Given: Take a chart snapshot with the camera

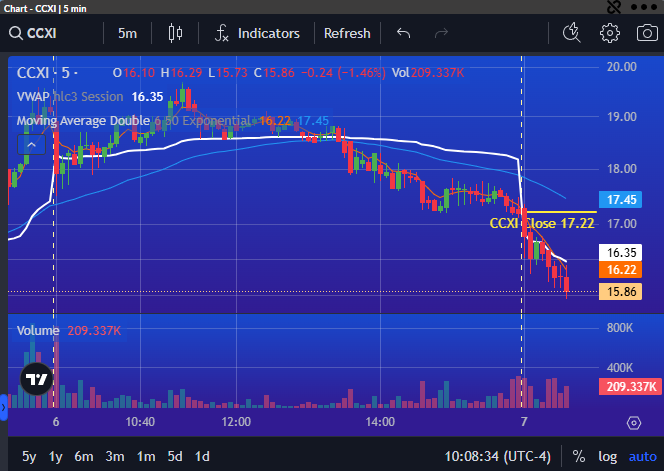Looking at the screenshot, I should click(x=647, y=33).
